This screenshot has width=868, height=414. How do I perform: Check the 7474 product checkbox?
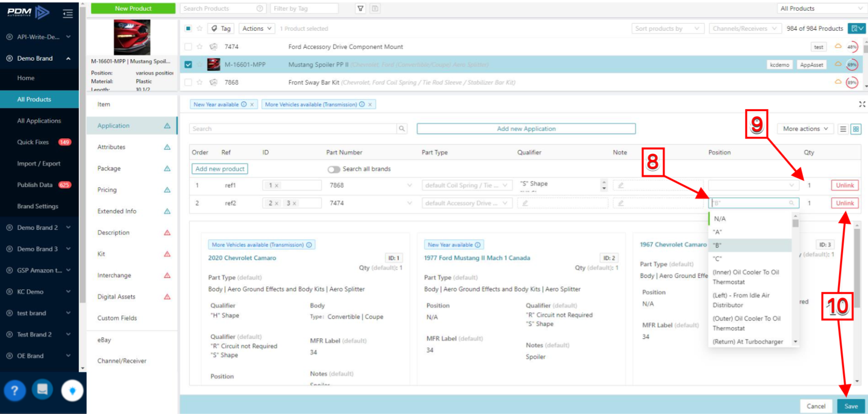click(x=188, y=46)
